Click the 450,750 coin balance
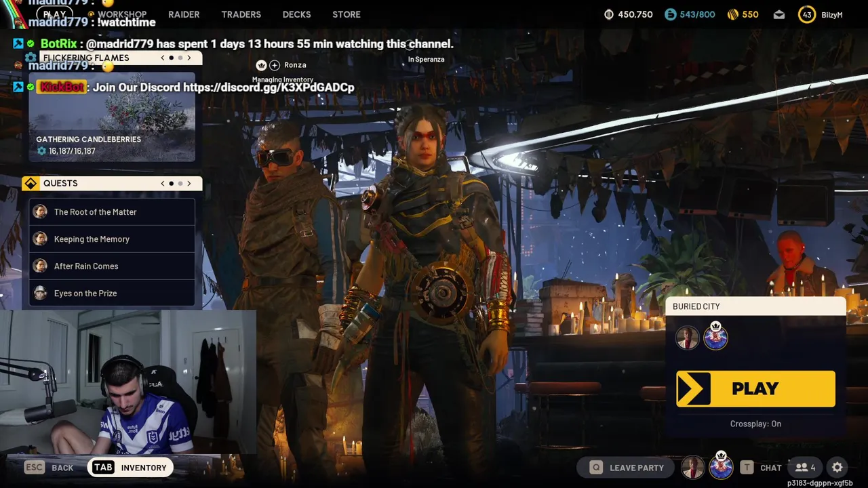 pos(635,14)
